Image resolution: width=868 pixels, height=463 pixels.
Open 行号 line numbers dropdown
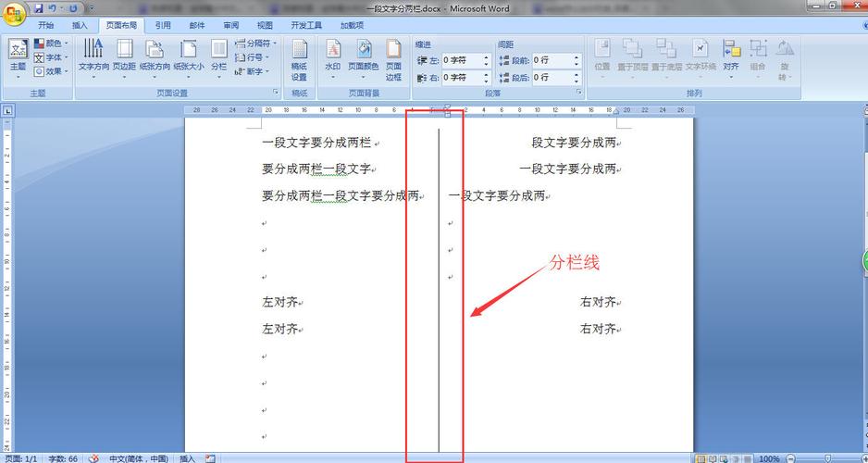pos(252,57)
